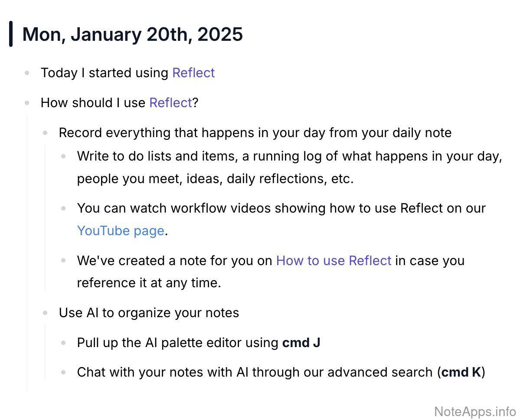517x420 pixels.
Task: Open the Reflect link in the first bullet
Action: (x=193, y=73)
